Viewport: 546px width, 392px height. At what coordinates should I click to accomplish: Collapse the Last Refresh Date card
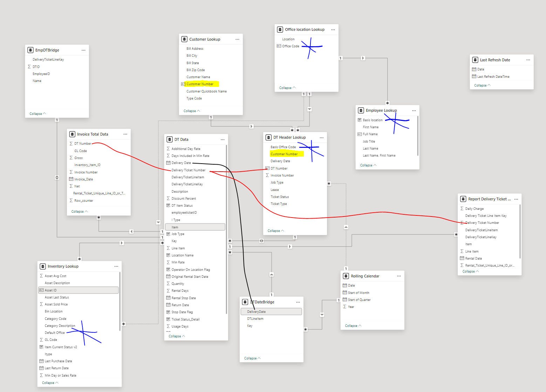[483, 85]
